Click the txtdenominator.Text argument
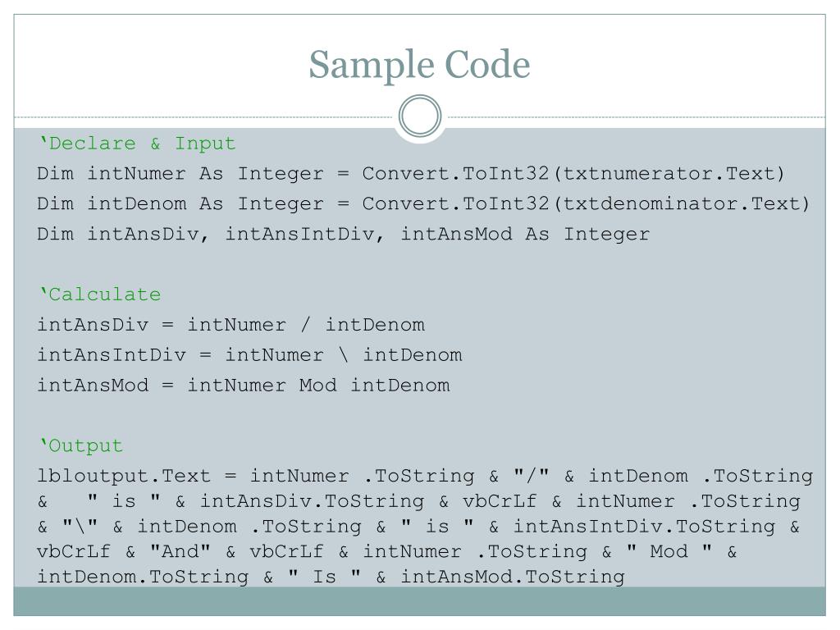 pos(681,203)
